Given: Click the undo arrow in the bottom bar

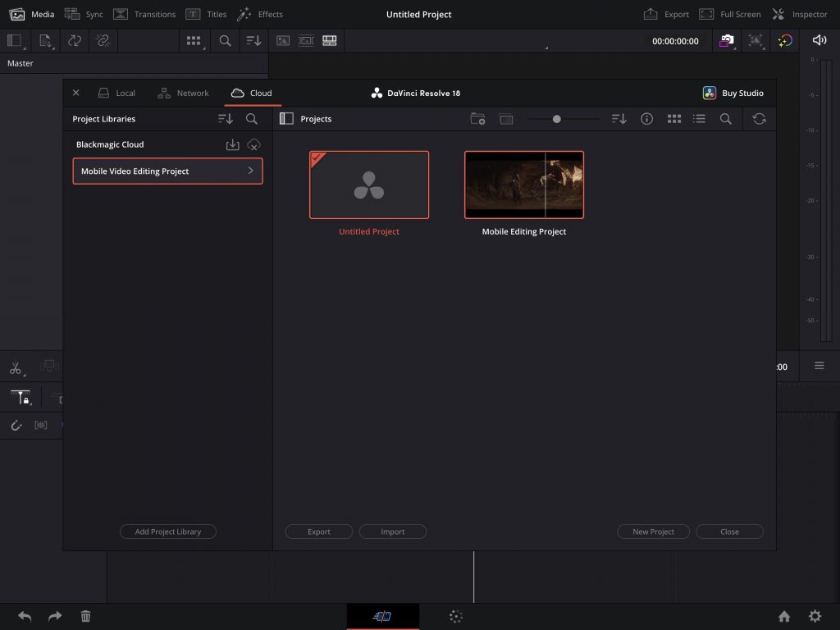Looking at the screenshot, I should (25, 617).
